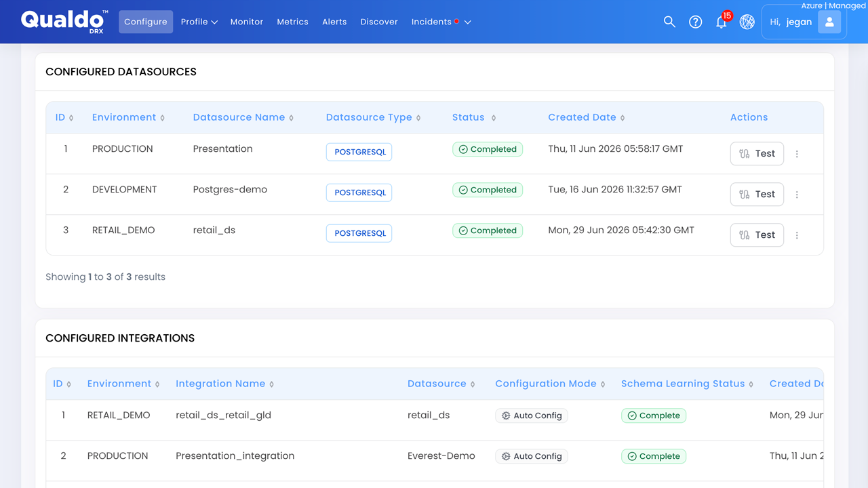Test the Presentation datasource connection
This screenshot has height=488, width=868.
(757, 154)
